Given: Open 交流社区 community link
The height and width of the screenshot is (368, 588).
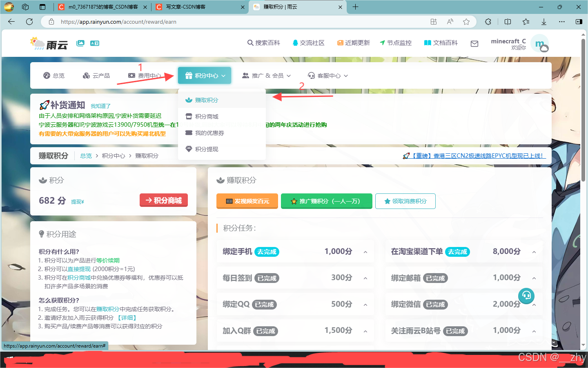Looking at the screenshot, I should (x=308, y=43).
